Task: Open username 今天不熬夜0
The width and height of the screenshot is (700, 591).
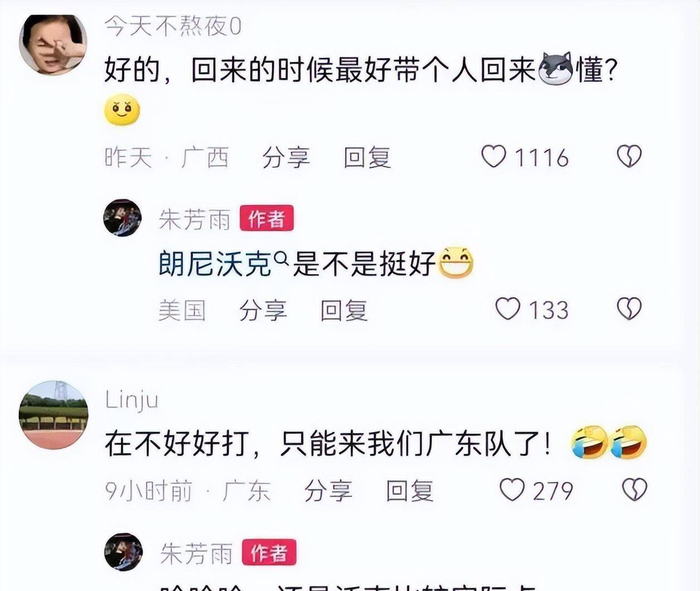Action: point(173,26)
